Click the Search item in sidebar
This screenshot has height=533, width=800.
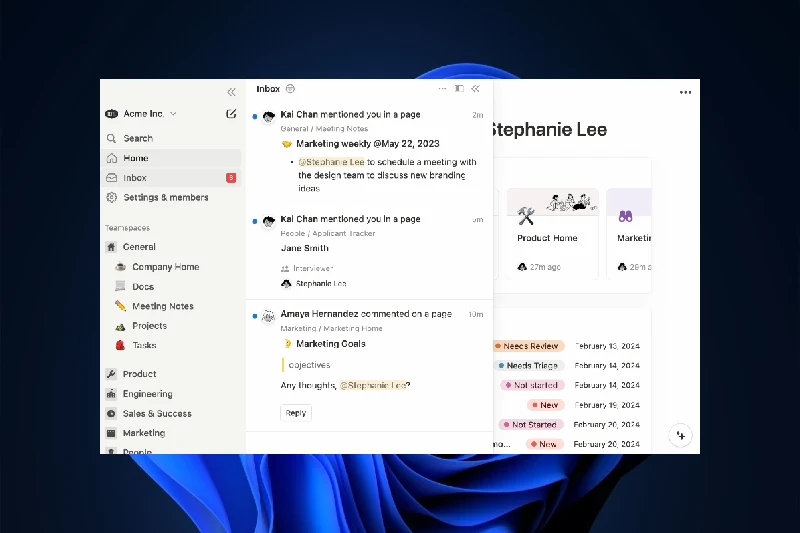138,138
